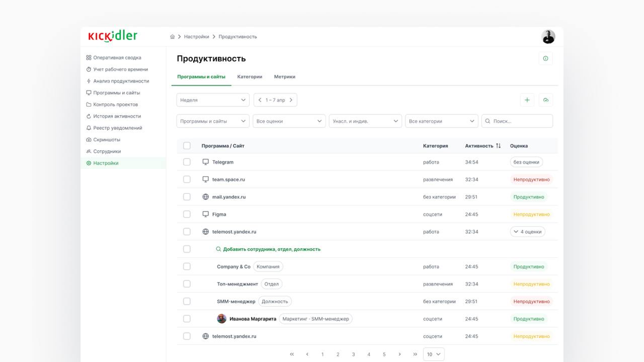This screenshot has height=362, width=644.
Task: Open the Программы и сайты filter dropdown
Action: (213, 121)
